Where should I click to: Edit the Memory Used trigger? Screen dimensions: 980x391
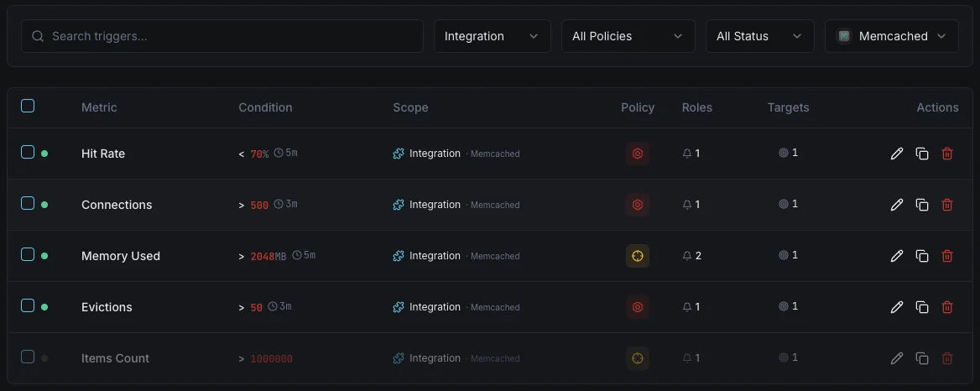pyautogui.click(x=896, y=256)
